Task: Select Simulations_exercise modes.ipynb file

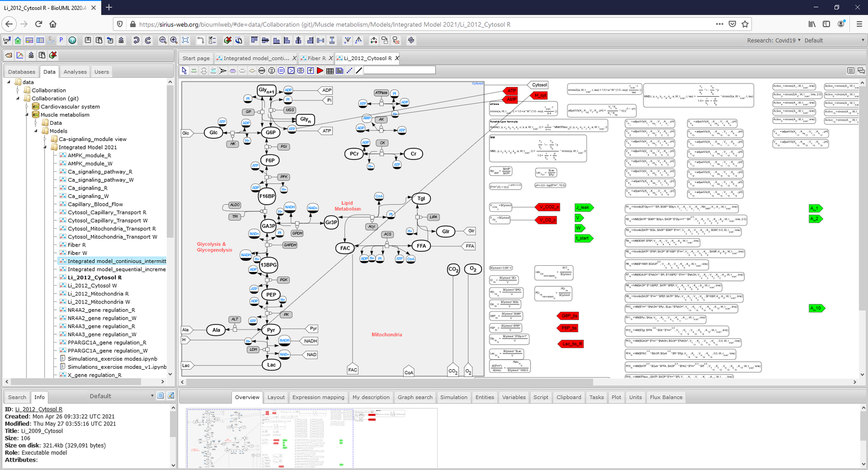Action: click(112, 359)
